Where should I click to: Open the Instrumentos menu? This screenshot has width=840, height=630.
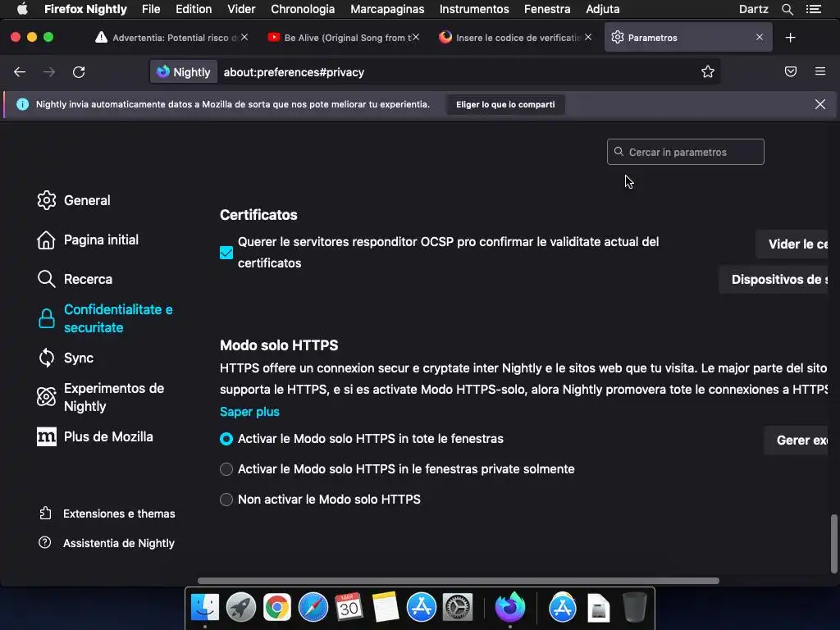474,9
